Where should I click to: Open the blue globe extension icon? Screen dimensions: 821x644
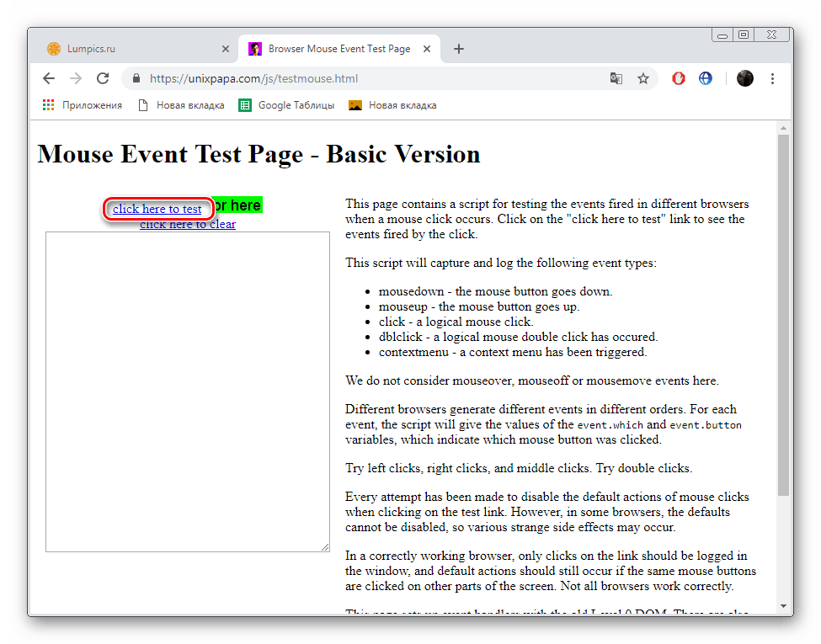[706, 77]
